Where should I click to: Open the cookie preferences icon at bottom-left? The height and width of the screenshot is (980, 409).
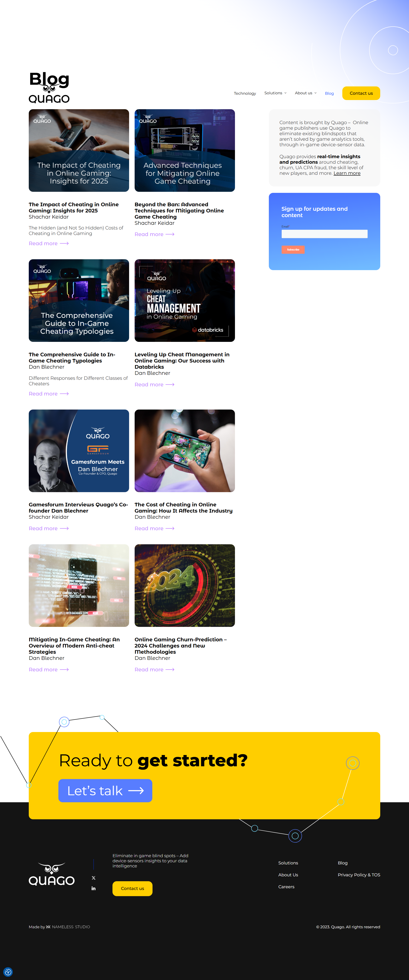[x=8, y=972]
